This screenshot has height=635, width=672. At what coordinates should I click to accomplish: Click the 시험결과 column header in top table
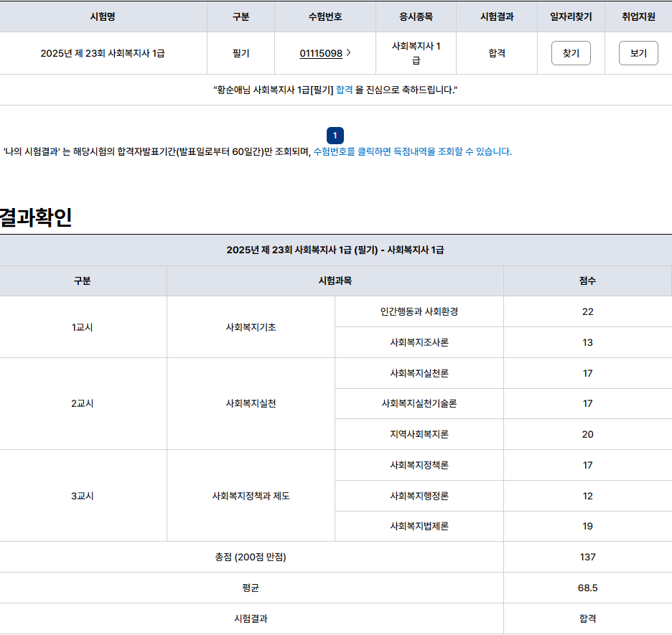click(x=497, y=17)
